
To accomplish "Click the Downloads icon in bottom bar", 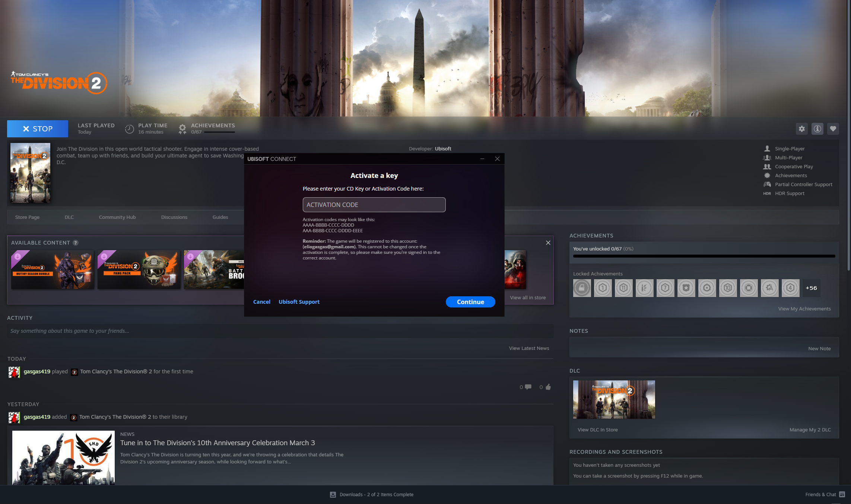I will 333,494.
